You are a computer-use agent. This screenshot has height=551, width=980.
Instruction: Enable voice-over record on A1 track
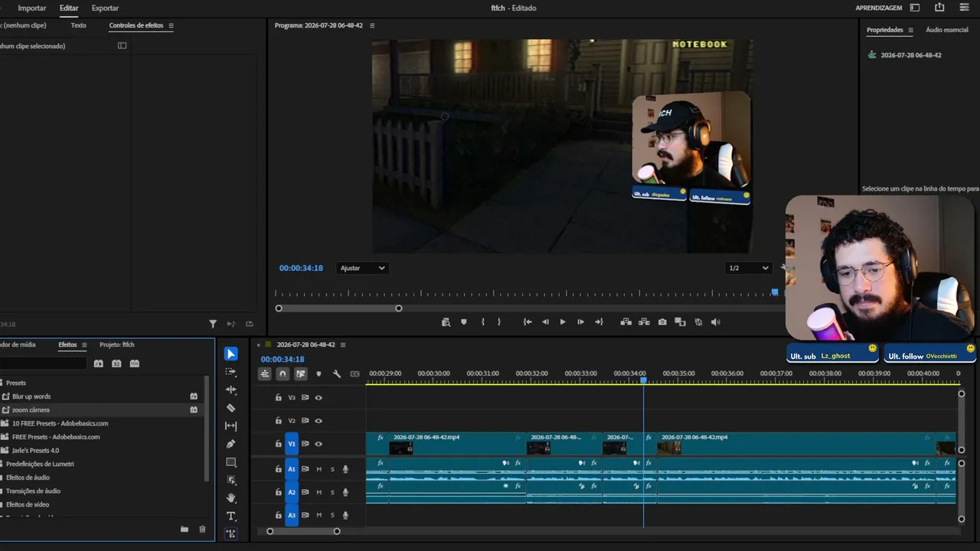click(345, 469)
